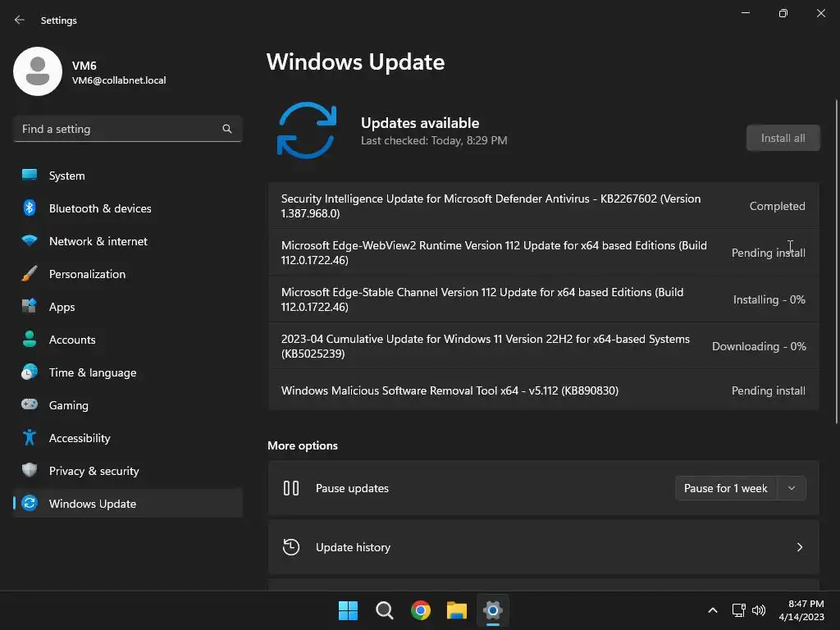Click the Apps icon in sidebar
Image resolution: width=840 pixels, height=630 pixels.
(x=30, y=307)
